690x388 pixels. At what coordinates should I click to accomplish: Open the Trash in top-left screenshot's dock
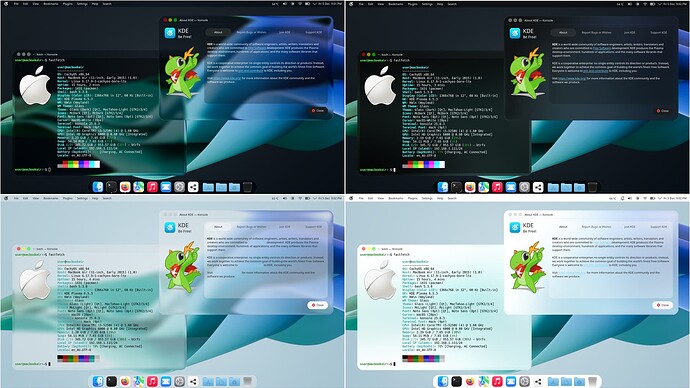pyautogui.click(x=248, y=187)
